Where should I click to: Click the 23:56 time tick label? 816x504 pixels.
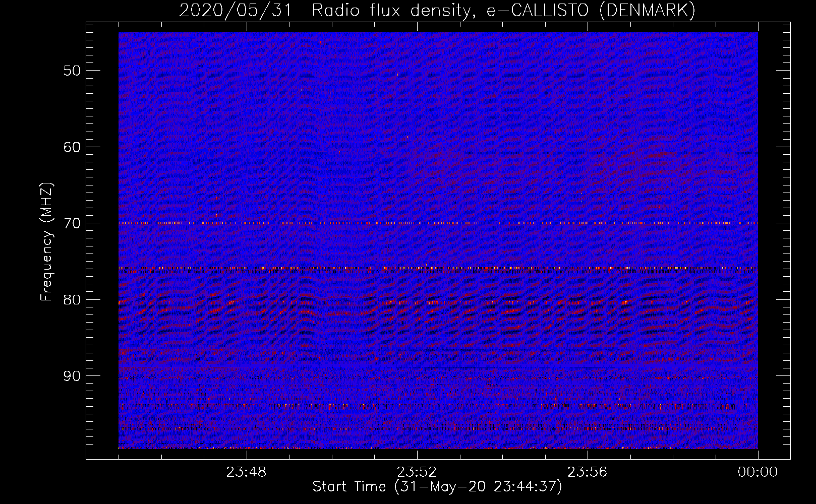pyautogui.click(x=588, y=472)
